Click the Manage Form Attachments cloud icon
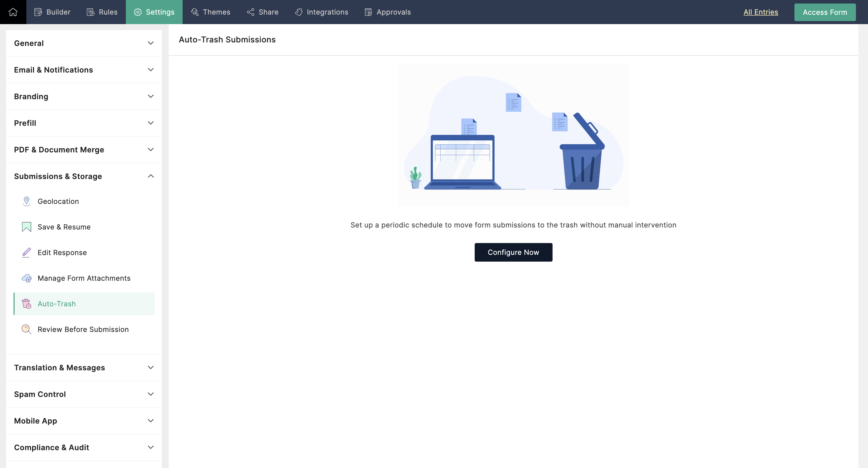This screenshot has height=468, width=868. pyautogui.click(x=26, y=278)
